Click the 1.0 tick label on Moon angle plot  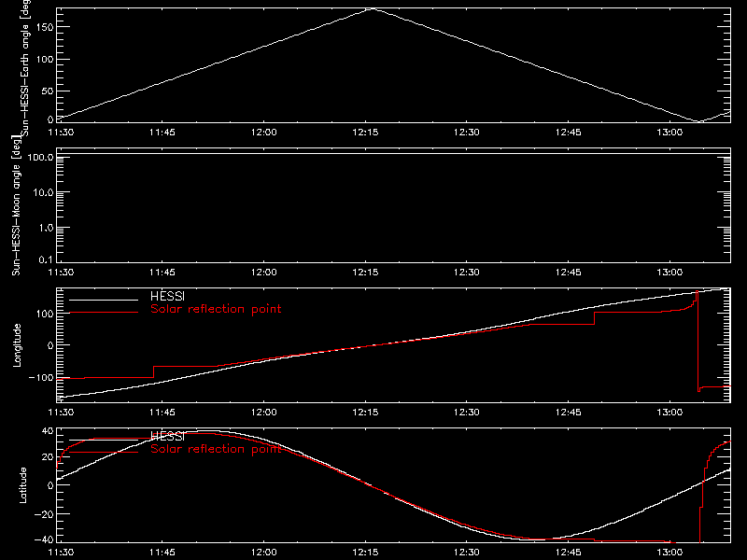click(46, 228)
